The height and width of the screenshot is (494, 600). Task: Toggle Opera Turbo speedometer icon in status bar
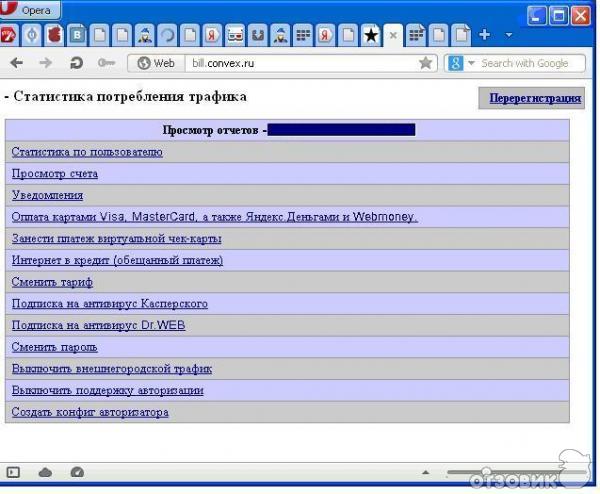tap(77, 472)
